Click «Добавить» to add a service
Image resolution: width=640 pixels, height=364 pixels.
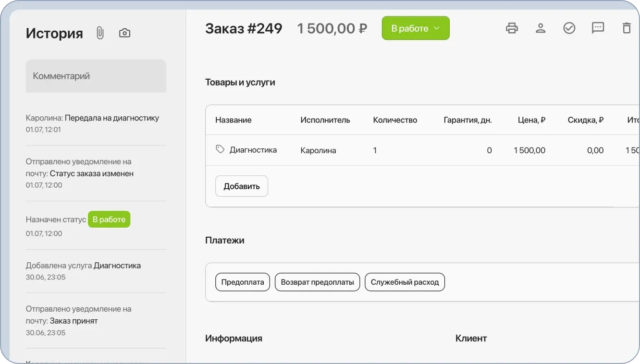pyautogui.click(x=242, y=186)
